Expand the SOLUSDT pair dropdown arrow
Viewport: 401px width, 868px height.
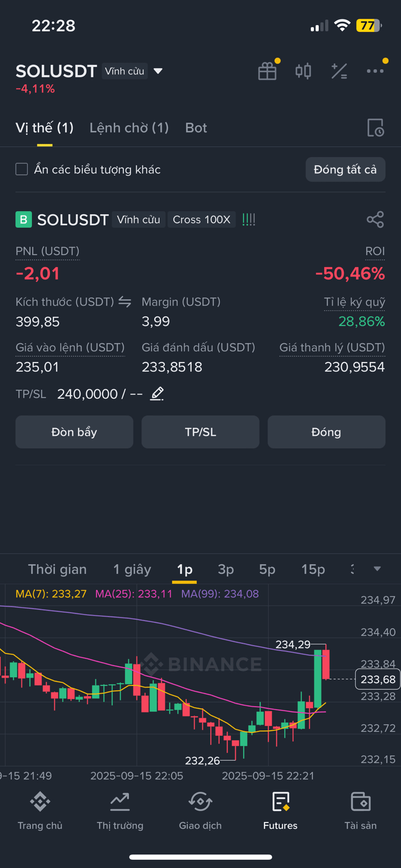(158, 71)
